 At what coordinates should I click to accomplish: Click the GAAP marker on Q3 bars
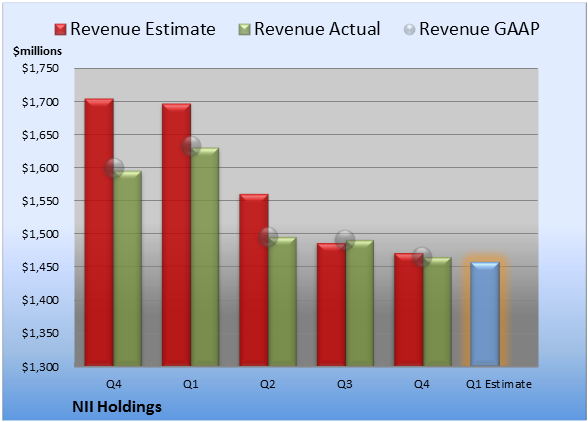click(345, 240)
